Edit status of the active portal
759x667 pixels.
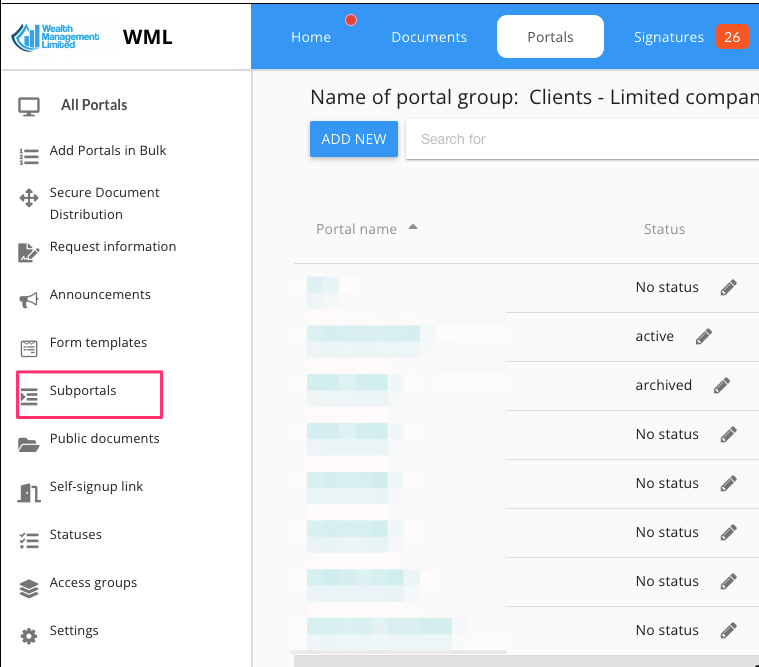[x=704, y=337]
